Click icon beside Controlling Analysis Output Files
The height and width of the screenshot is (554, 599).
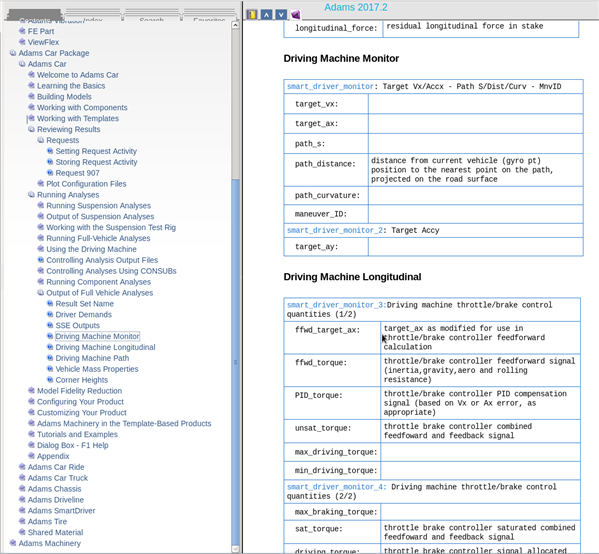41,260
